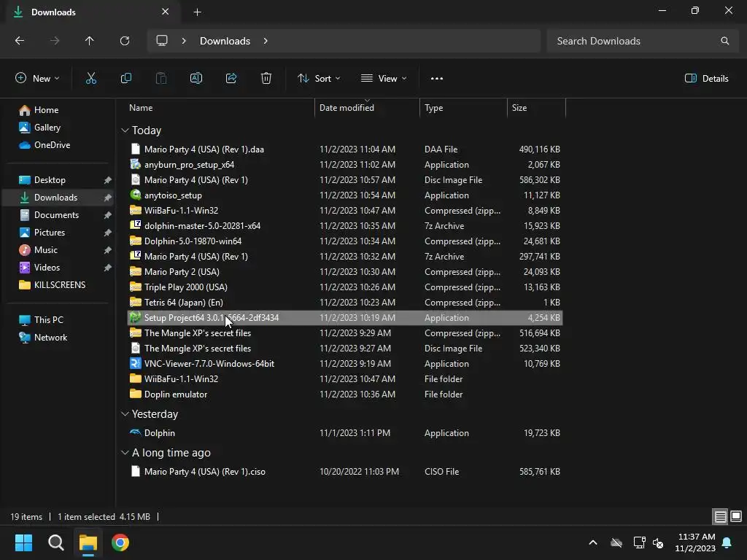
Task: Click the search magnifier in Search box
Action: (x=724, y=41)
